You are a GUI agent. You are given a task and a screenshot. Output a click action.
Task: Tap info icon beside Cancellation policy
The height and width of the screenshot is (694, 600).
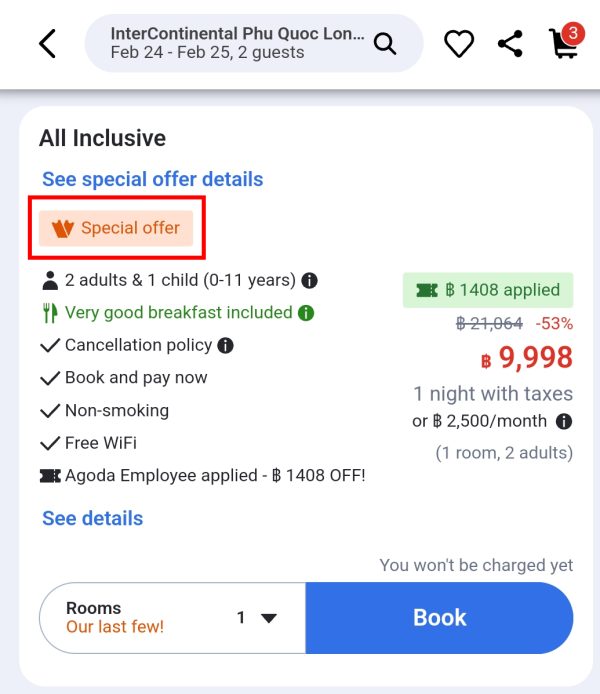[225, 346]
